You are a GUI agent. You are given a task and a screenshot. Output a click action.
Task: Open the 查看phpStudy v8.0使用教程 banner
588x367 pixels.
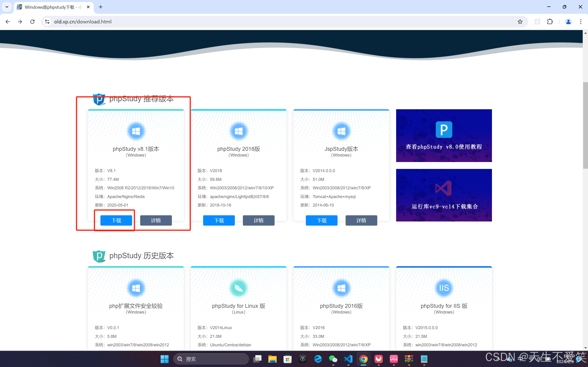click(x=444, y=135)
